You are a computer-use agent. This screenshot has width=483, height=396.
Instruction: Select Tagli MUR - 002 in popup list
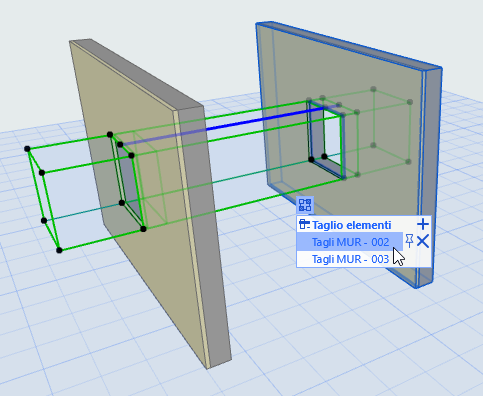click(350, 242)
